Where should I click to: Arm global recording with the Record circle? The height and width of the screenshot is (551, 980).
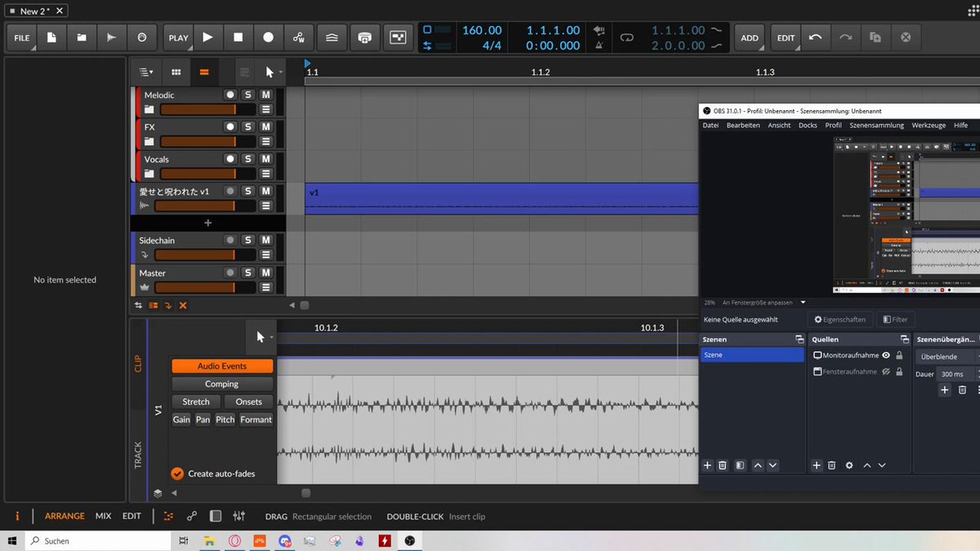click(268, 38)
